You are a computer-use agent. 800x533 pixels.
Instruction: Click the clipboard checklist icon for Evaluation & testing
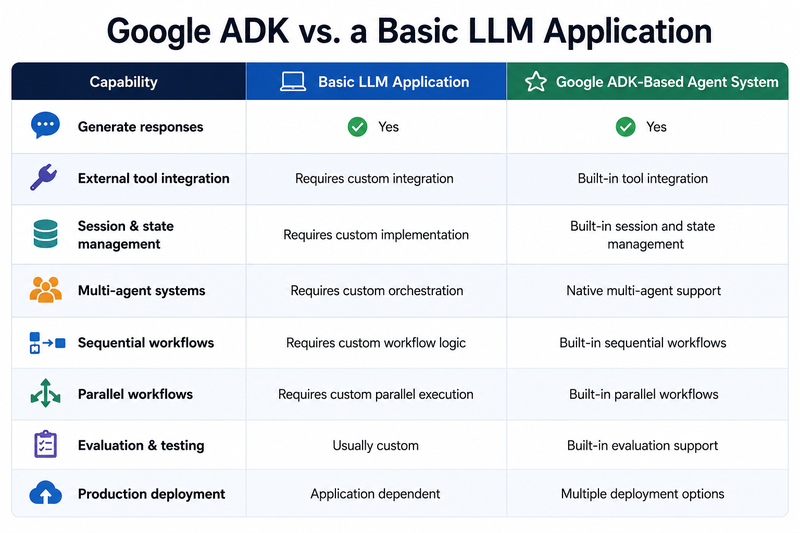[45, 444]
